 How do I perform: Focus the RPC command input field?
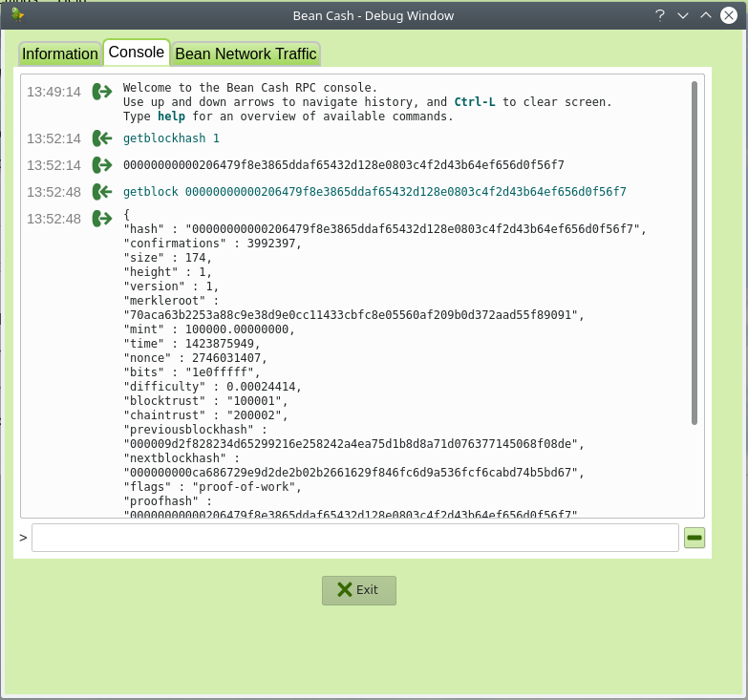click(355, 538)
